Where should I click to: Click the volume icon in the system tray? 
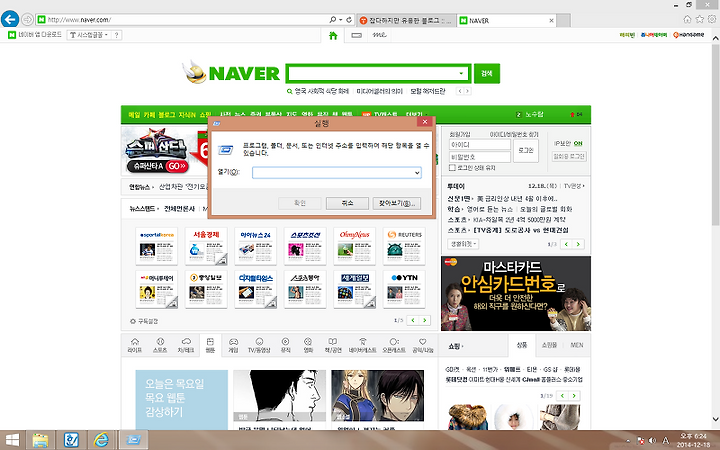(652, 440)
